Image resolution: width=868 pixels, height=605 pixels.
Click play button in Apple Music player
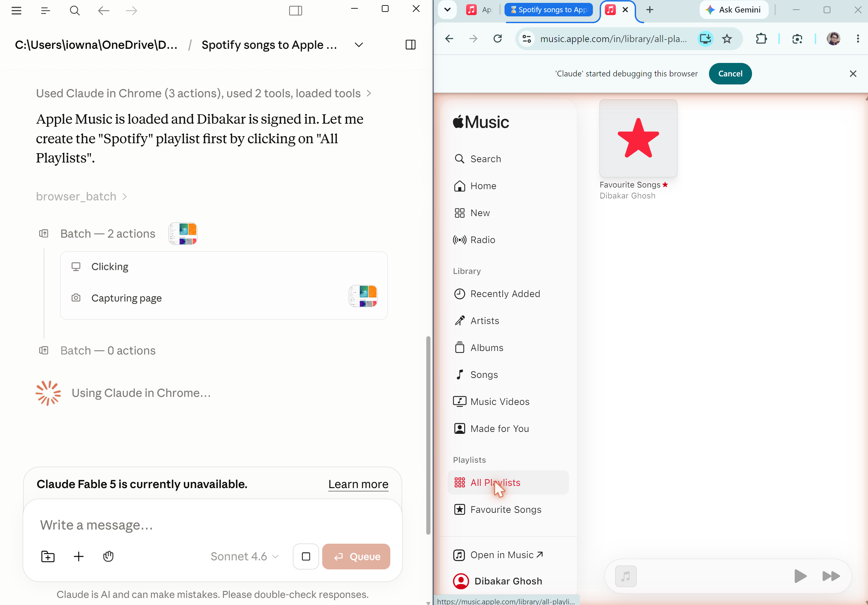(800, 576)
